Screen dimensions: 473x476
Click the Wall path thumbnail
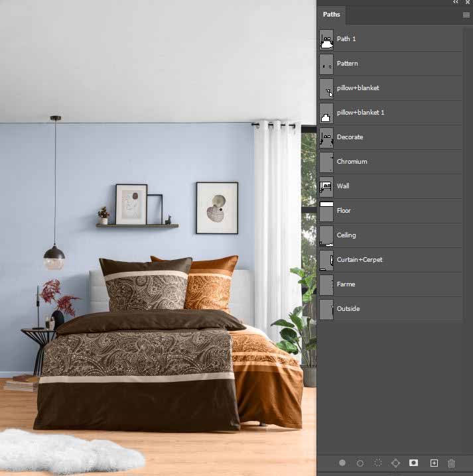coord(326,186)
